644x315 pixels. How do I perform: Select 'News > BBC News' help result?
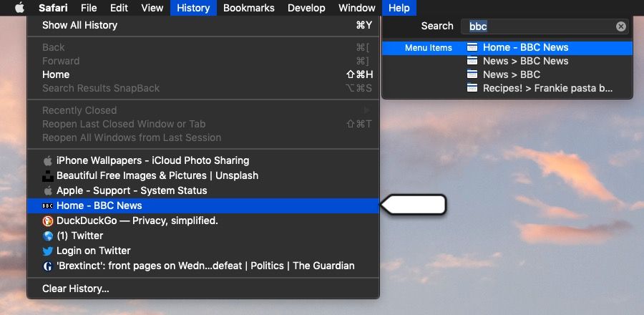(525, 61)
